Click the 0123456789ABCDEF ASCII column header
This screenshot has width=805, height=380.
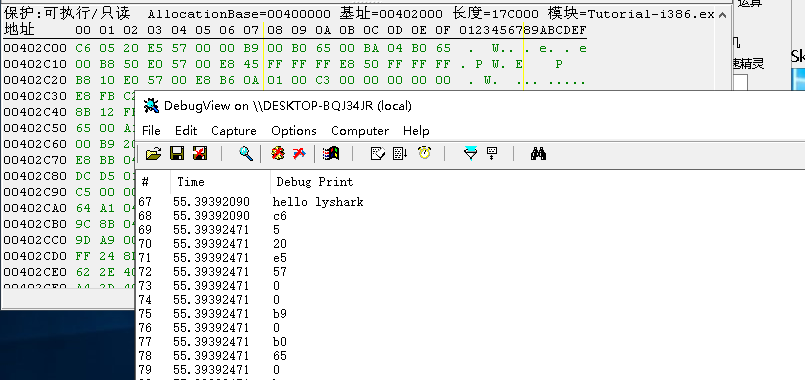coord(523,30)
